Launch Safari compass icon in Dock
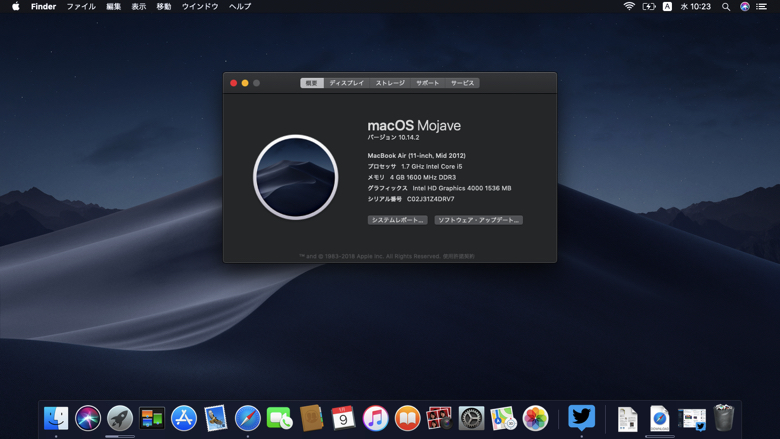 [x=248, y=418]
